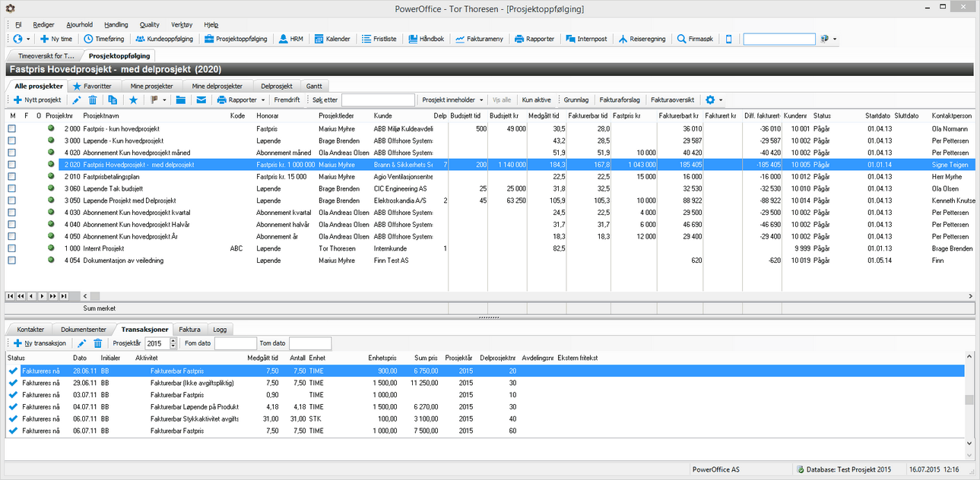The width and height of the screenshot is (980, 480).
Task: Click the Søk etter search field
Action: (378, 100)
